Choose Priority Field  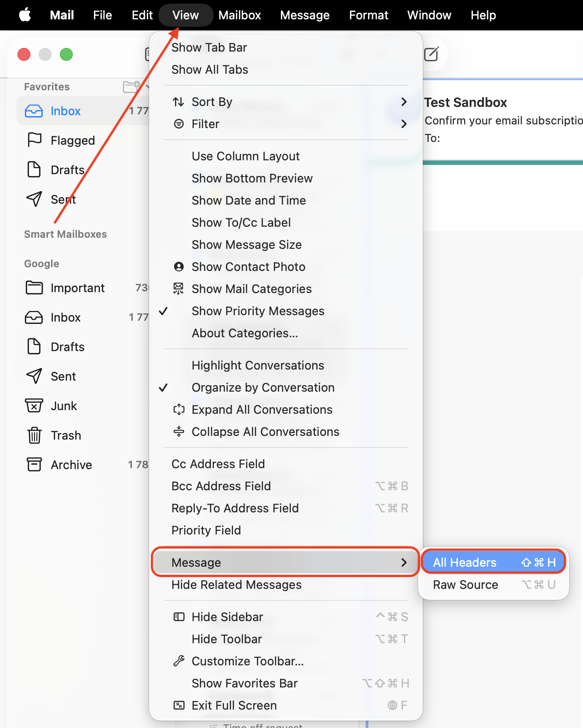click(x=286, y=530)
